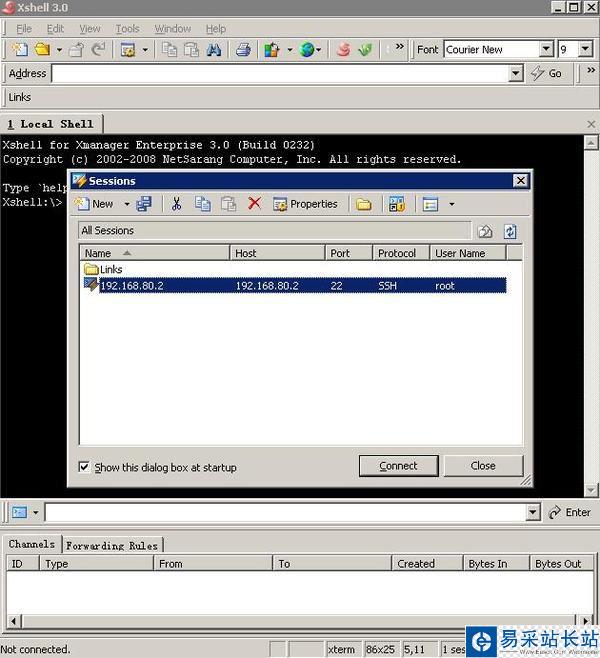
Task: Sort sessions by Host column header
Action: click(277, 253)
